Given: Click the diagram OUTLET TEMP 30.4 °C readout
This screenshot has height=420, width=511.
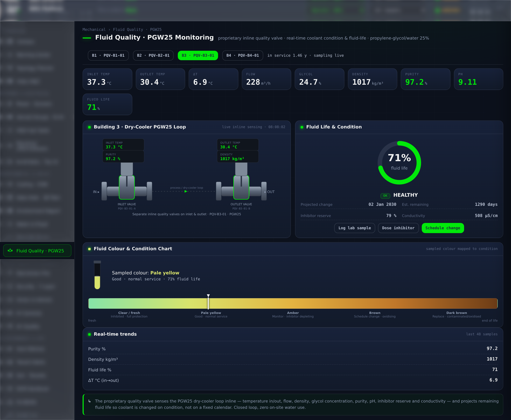Looking at the screenshot, I should point(238,145).
